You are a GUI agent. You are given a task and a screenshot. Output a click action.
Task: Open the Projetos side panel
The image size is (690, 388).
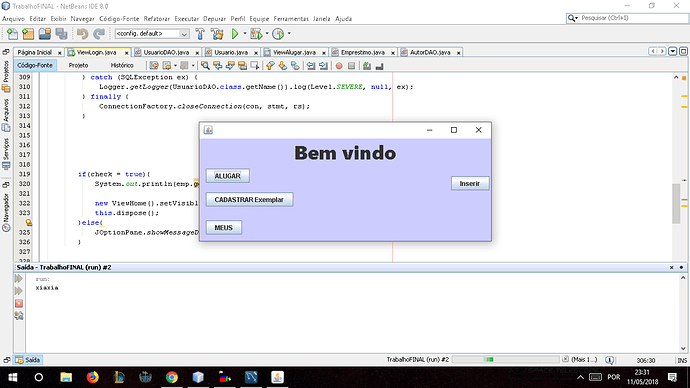pos(6,76)
